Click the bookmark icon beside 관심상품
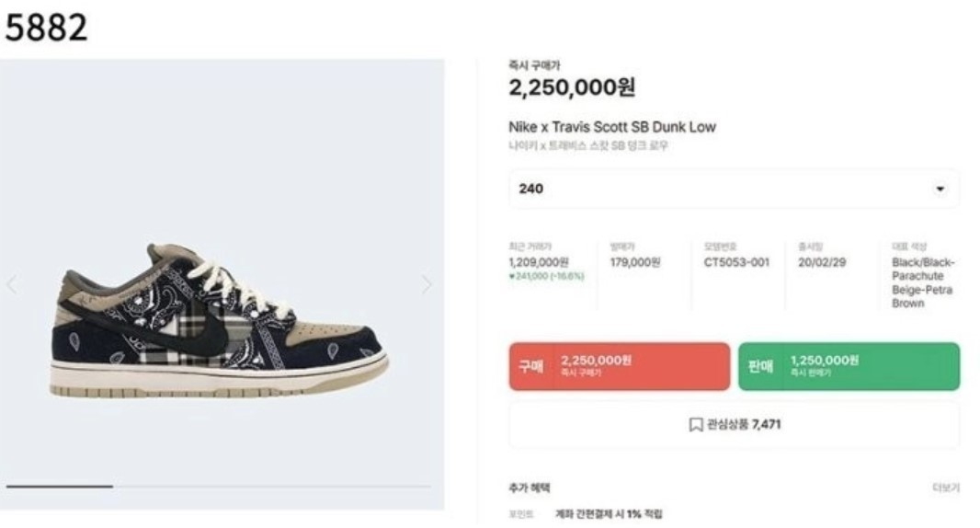This screenshot has width=980, height=528. (x=696, y=425)
